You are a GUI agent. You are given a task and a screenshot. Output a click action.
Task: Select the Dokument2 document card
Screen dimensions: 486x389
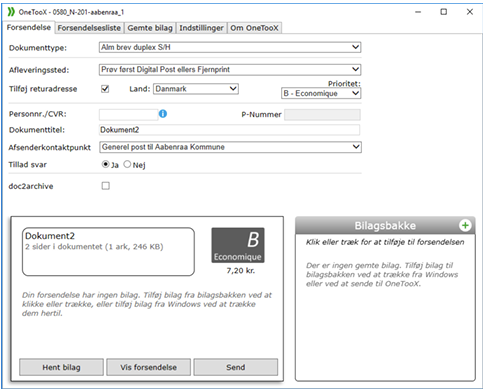point(108,252)
